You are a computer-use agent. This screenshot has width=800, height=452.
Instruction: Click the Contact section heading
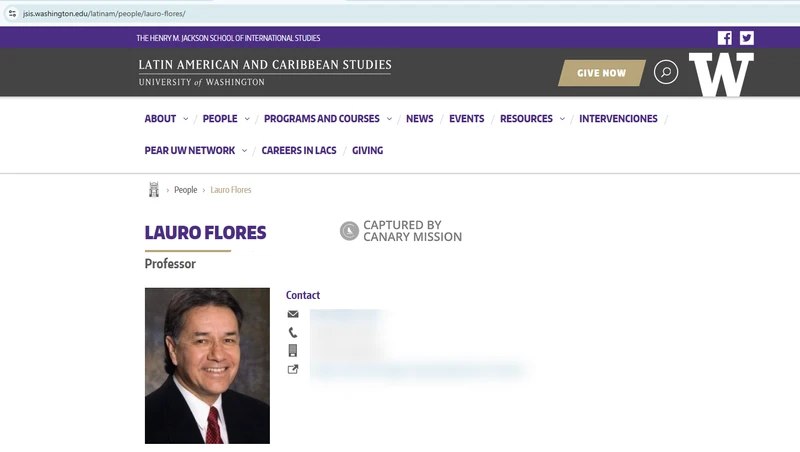pyautogui.click(x=303, y=295)
